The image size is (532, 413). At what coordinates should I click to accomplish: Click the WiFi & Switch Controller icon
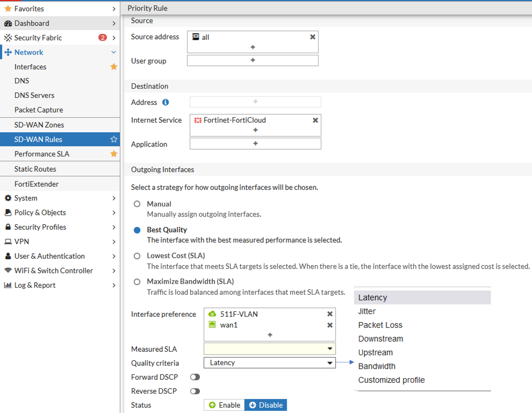click(x=8, y=271)
